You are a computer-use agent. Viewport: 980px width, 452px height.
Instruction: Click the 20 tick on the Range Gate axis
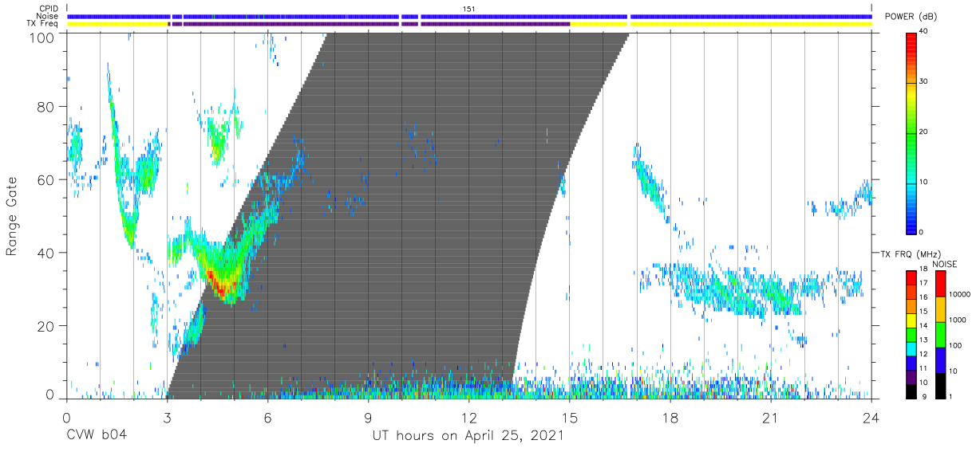pos(46,326)
